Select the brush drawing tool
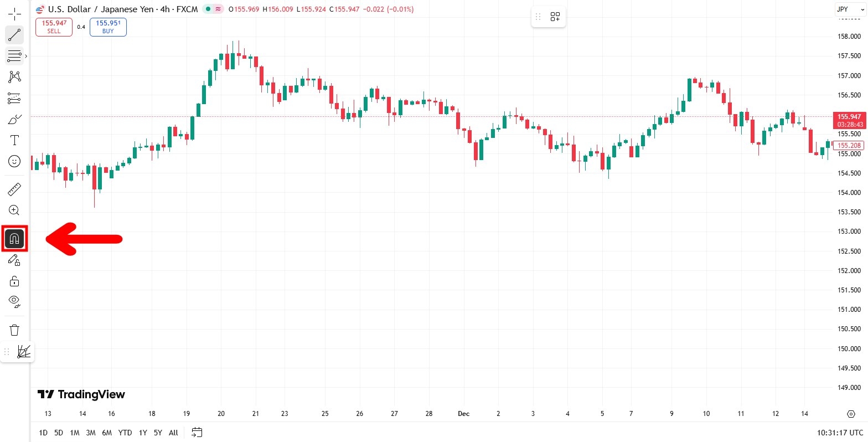The height and width of the screenshot is (442, 868). click(x=14, y=119)
